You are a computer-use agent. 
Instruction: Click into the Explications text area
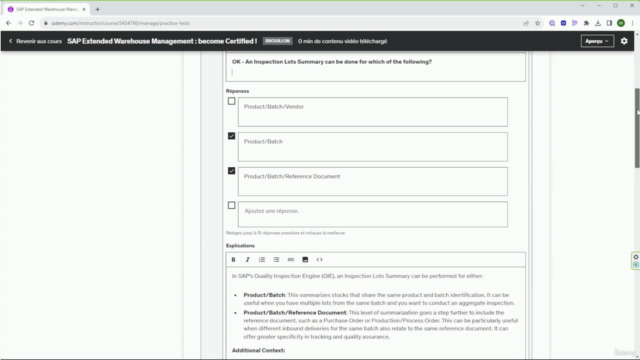pos(376,313)
